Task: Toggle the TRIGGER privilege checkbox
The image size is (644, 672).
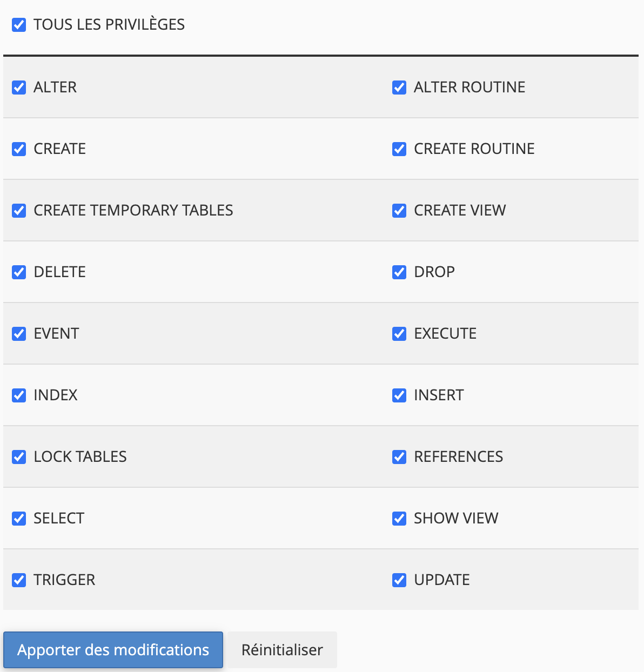Action: tap(19, 580)
